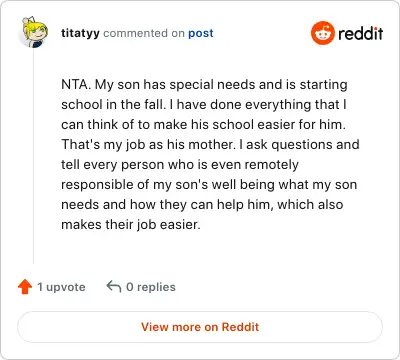400x360 pixels.
Task: Click the final line "makes their job easier."
Action: click(131, 225)
